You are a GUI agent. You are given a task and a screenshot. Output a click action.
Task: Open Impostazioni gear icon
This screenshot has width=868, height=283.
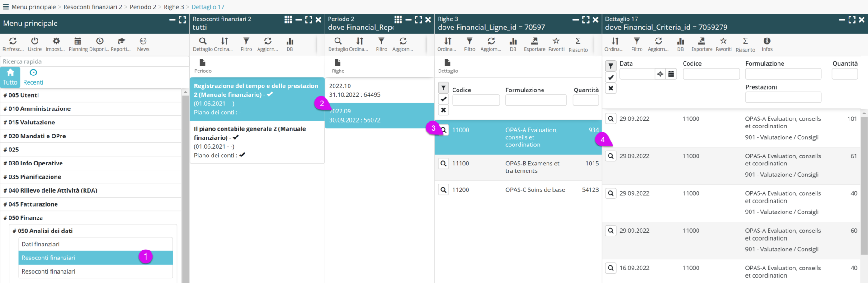tap(56, 42)
